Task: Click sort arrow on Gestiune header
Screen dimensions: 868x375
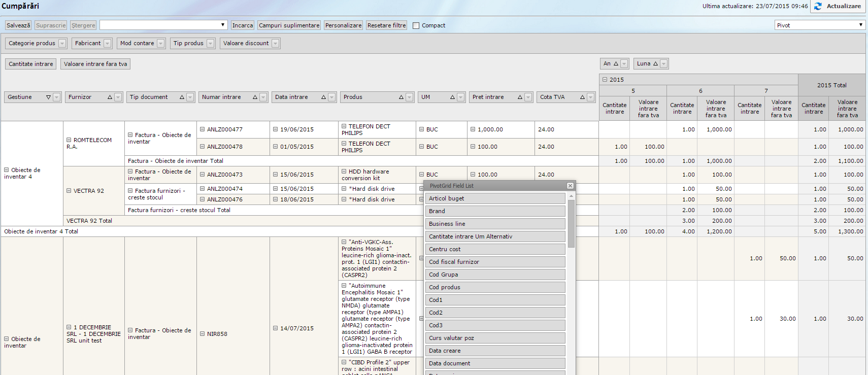Action: point(48,97)
